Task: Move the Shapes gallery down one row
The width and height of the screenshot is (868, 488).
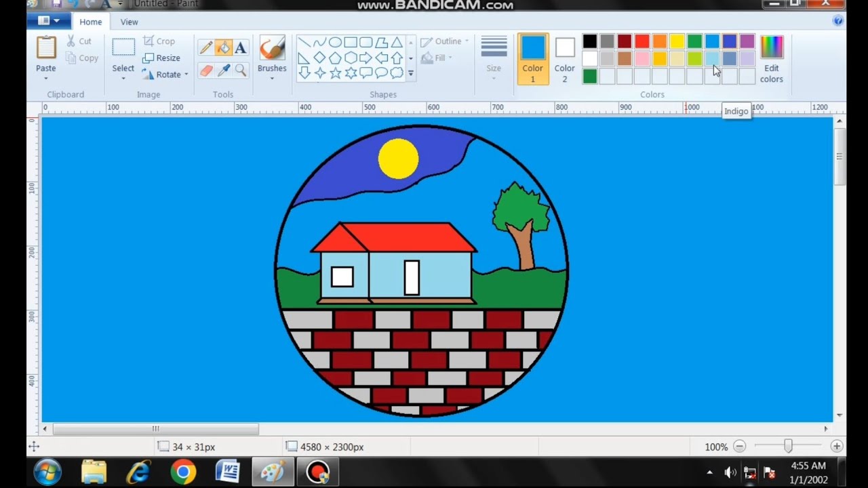Action: [x=410, y=58]
